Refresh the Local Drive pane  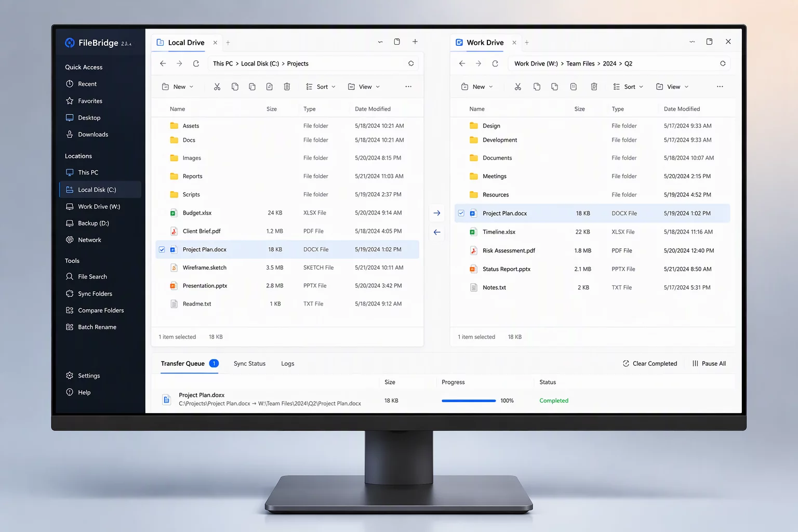pos(196,63)
